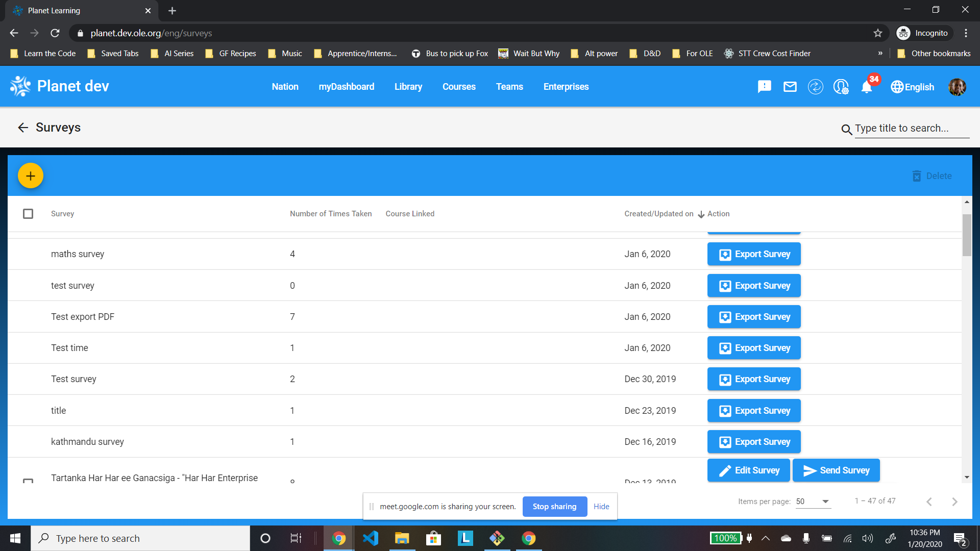This screenshot has height=551, width=980.
Task: Click the mail envelope icon
Action: click(790, 87)
